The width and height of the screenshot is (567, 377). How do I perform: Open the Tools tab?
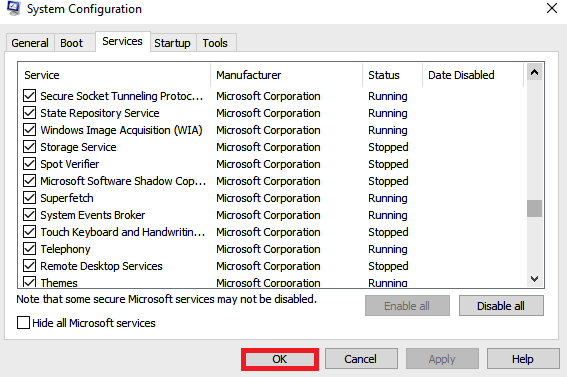[215, 43]
